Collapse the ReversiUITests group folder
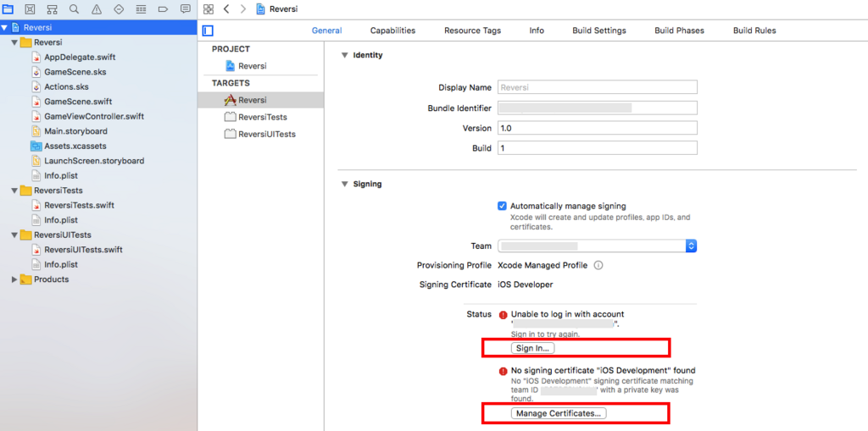The image size is (868, 431). pos(14,235)
